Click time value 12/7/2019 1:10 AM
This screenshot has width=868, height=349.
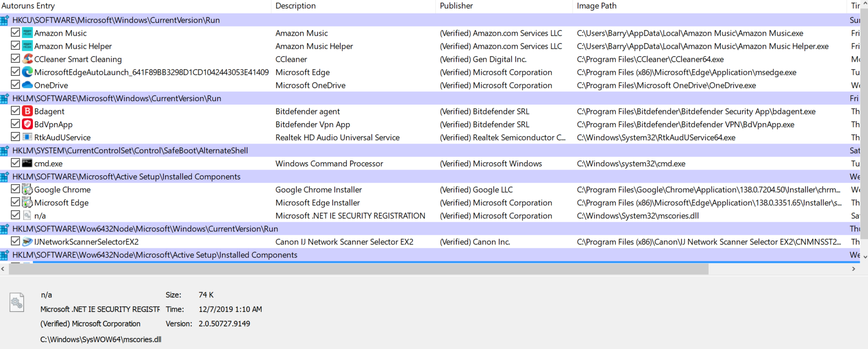pyautogui.click(x=230, y=309)
